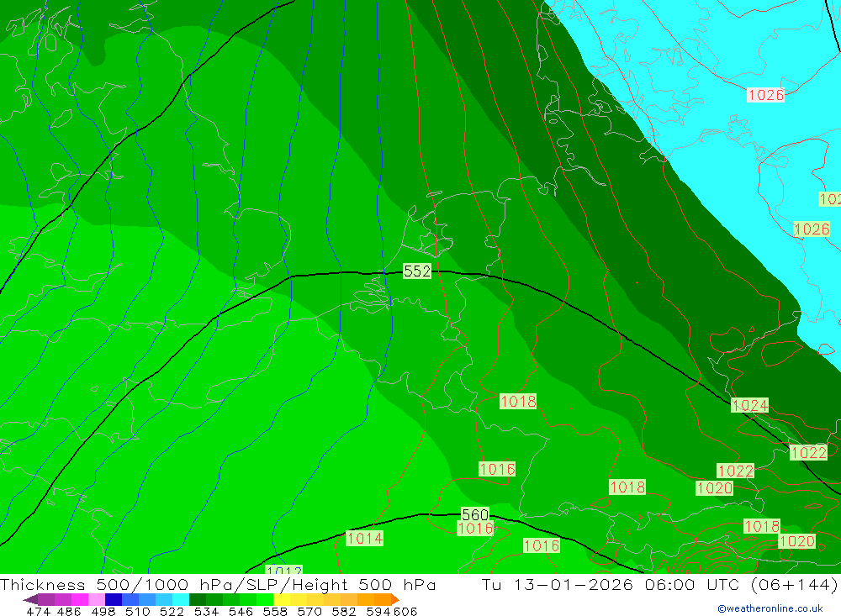This screenshot has width=841, height=616.
Task: Select the bright magenta legend swatch
Action: (x=80, y=599)
